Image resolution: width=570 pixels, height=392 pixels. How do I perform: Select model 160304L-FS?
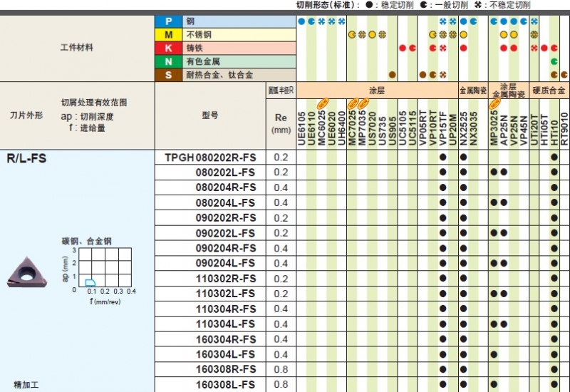point(225,354)
